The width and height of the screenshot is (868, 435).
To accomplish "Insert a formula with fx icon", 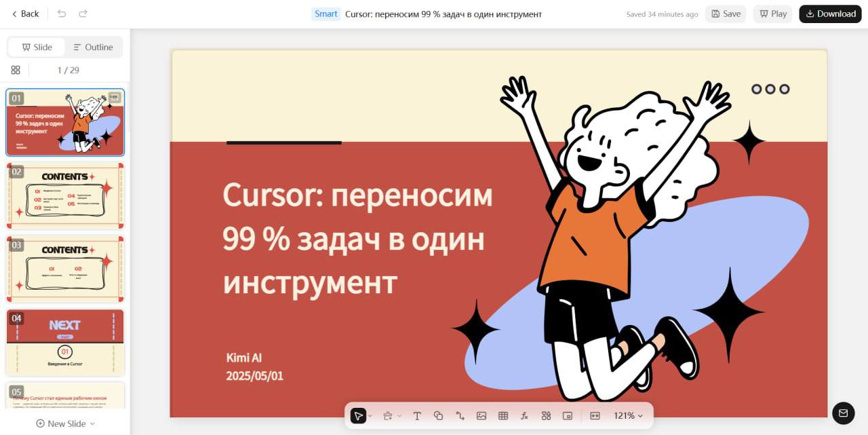I will tap(524, 415).
